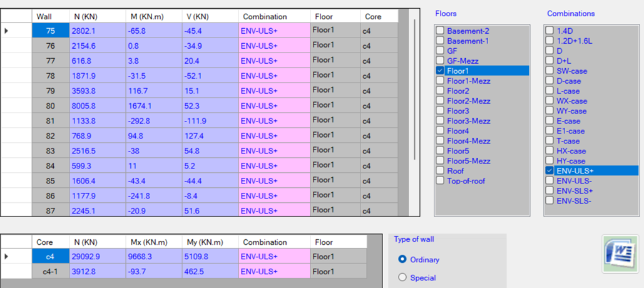Click the M value -292.8 cell
This screenshot has width=644, height=288.
(x=154, y=121)
